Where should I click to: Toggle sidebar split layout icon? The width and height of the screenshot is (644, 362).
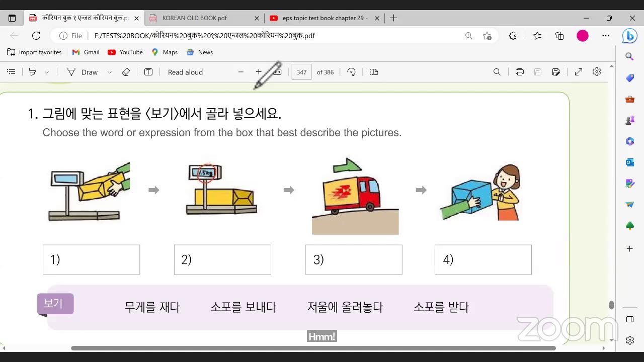630,319
